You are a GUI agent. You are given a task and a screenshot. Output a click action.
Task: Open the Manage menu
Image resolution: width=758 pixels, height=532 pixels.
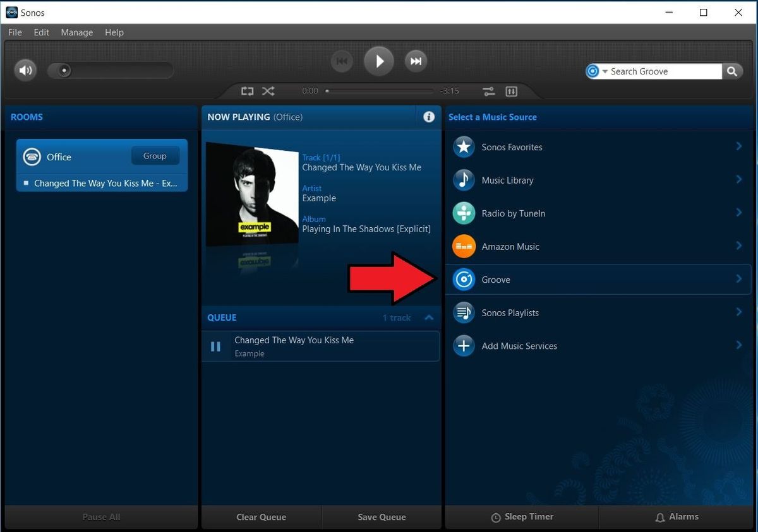(76, 32)
